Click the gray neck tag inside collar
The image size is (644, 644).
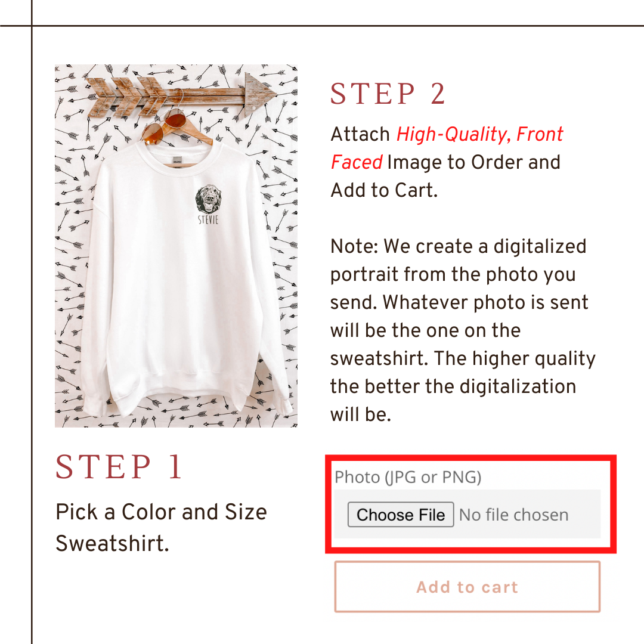click(176, 160)
